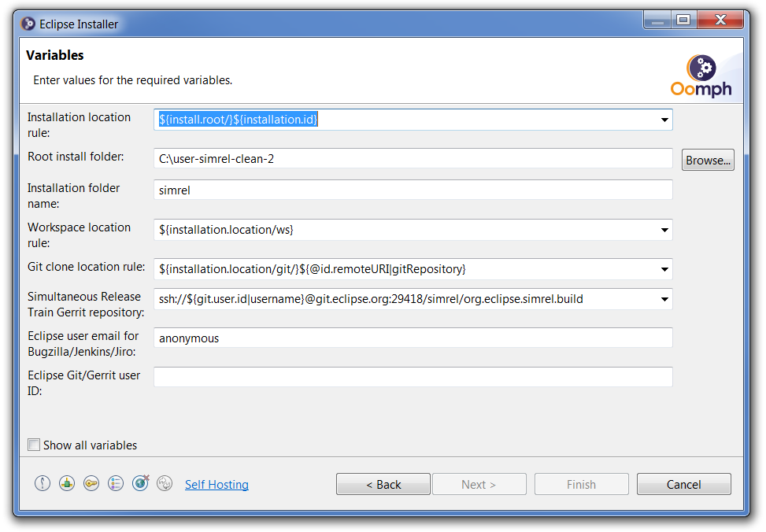Click the 'Root install folder:' label
This screenshot has width=766, height=532.
(76, 157)
